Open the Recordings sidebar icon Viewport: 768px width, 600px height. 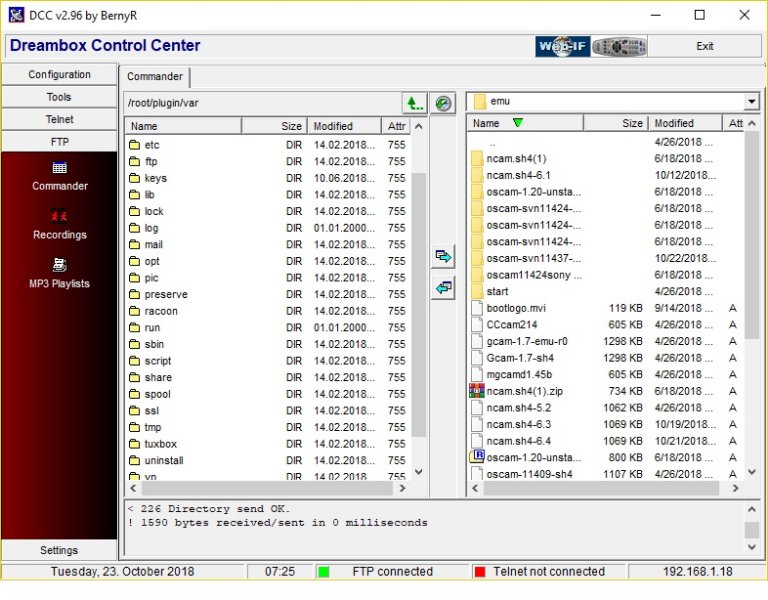(x=60, y=216)
